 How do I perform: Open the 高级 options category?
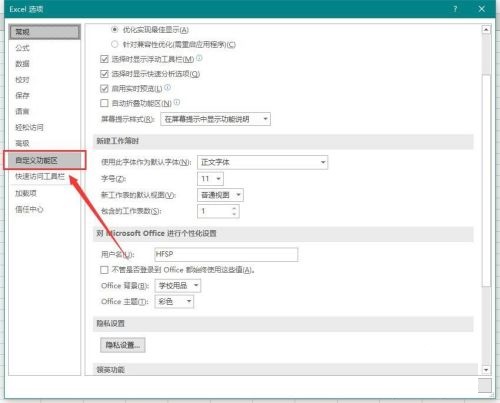[22, 143]
